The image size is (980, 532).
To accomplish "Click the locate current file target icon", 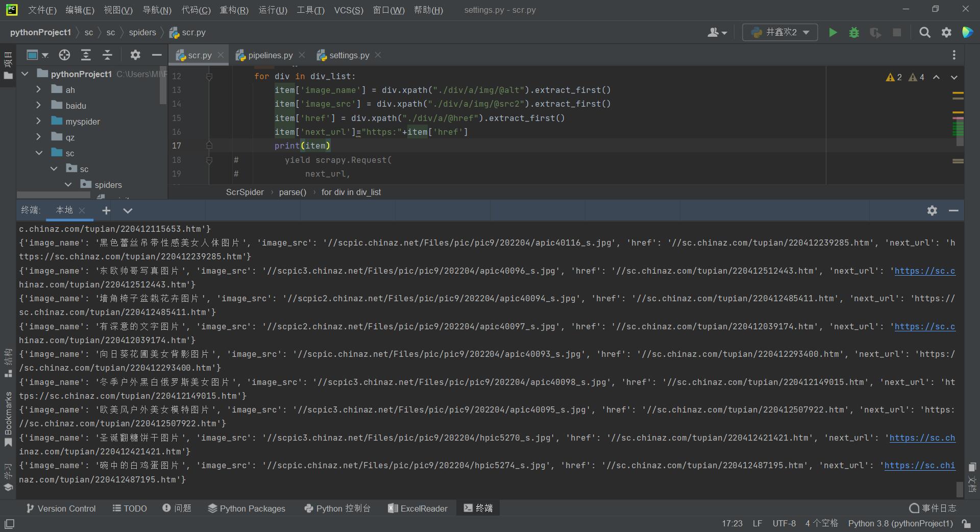I will pyautogui.click(x=64, y=55).
